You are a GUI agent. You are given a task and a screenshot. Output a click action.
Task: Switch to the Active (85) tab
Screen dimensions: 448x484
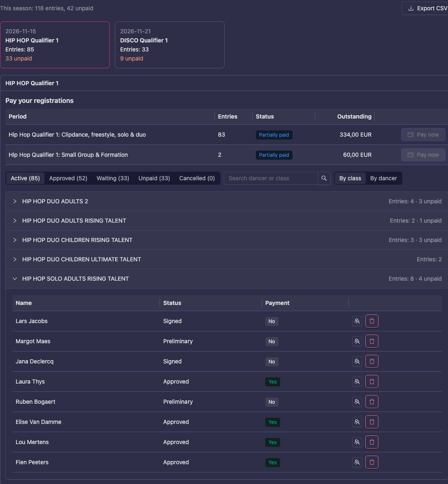pyautogui.click(x=26, y=178)
